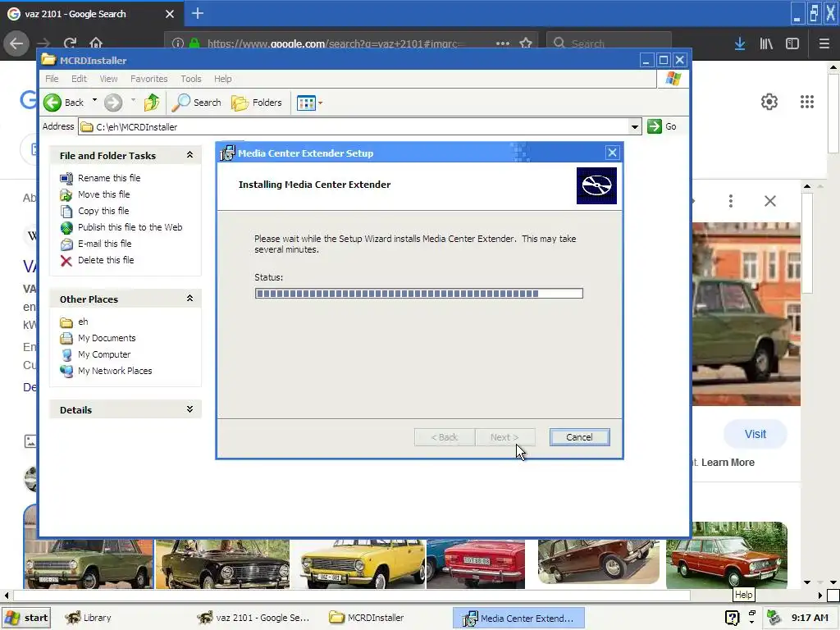Bookmark the page with star icon

point(526,43)
